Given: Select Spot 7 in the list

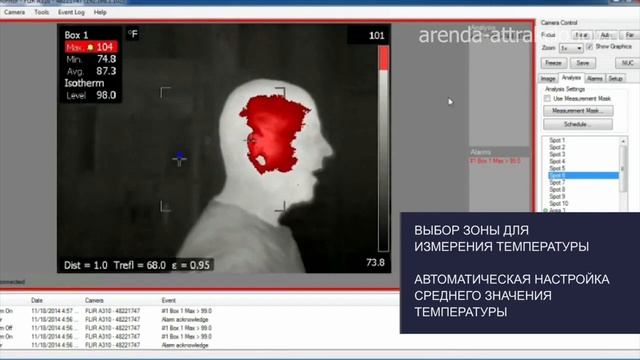Looking at the screenshot, I should coord(557,182).
